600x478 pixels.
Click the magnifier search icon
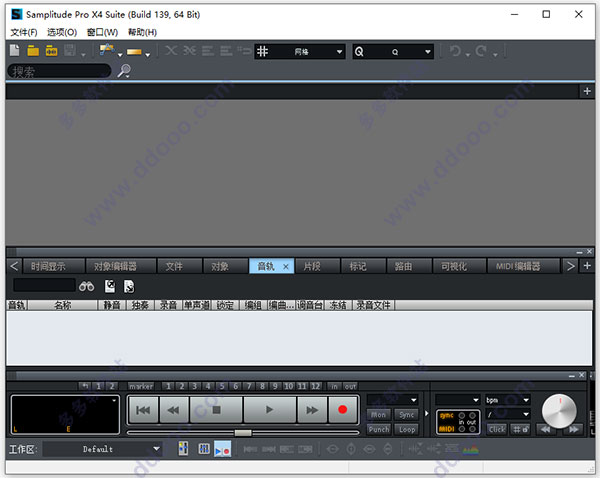[124, 71]
